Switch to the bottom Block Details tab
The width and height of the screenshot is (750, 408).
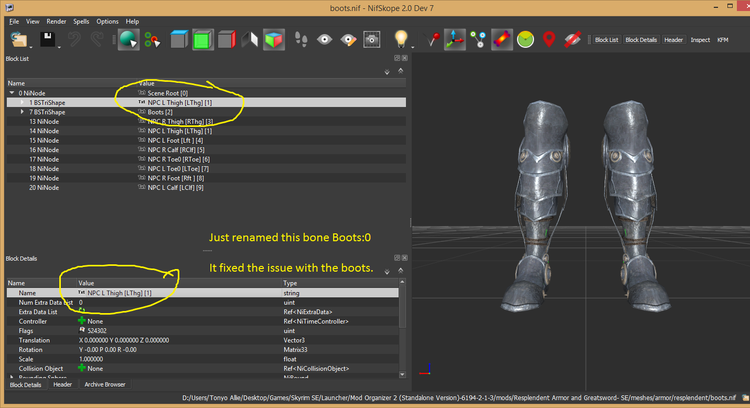coord(25,385)
